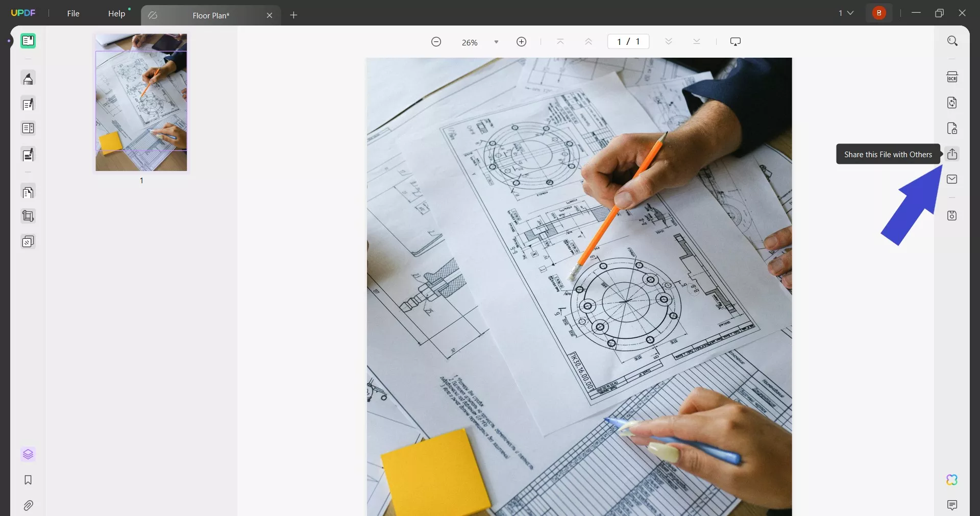Share this File with Others
This screenshot has width=980, height=516.
point(952,154)
